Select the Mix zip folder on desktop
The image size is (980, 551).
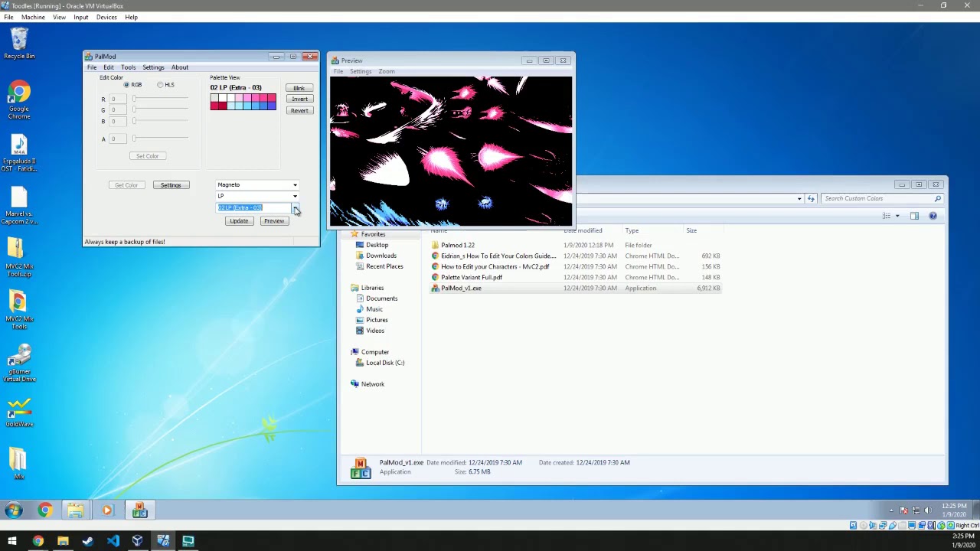19,465
